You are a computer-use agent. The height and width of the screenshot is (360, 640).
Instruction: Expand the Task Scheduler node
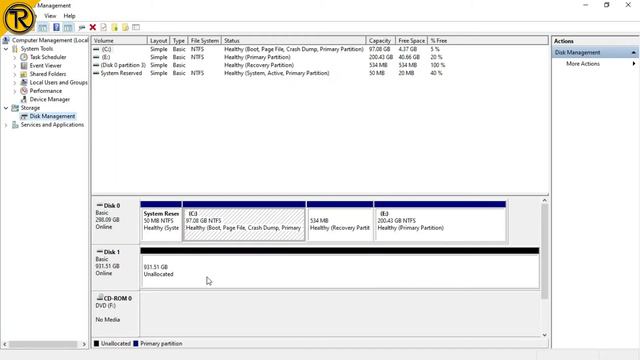coord(15,57)
